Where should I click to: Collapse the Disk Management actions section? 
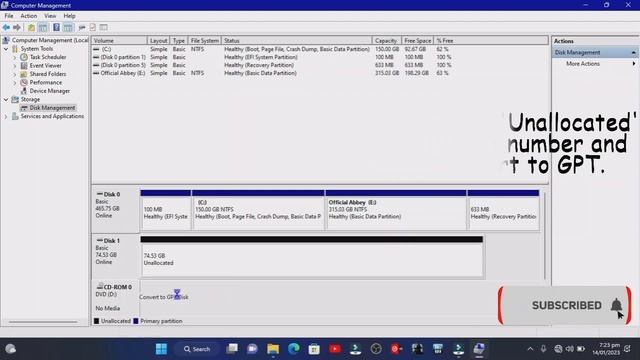point(633,53)
